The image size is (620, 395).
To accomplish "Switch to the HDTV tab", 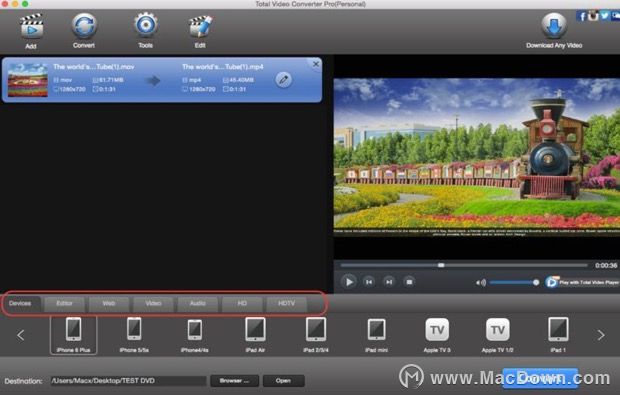I will (x=286, y=303).
